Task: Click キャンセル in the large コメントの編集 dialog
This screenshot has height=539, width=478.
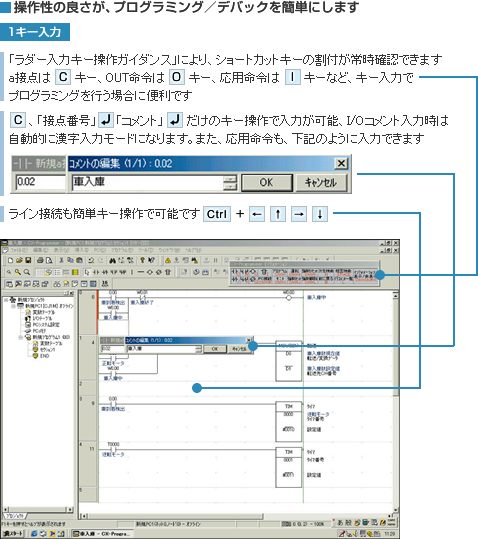Action: (321, 183)
